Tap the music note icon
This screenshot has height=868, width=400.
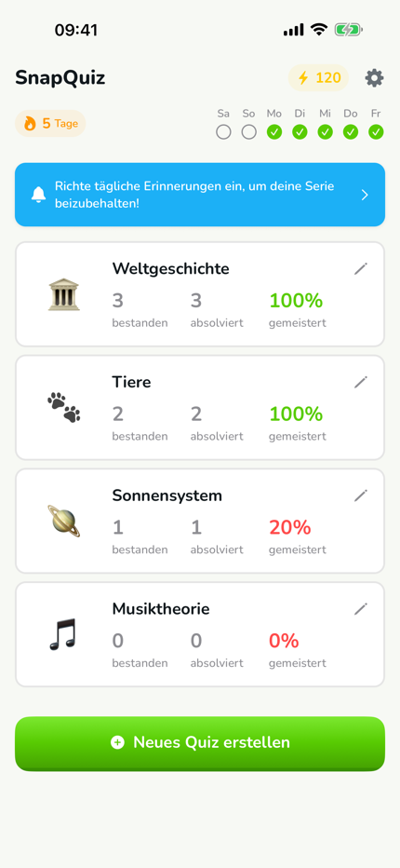click(x=62, y=634)
